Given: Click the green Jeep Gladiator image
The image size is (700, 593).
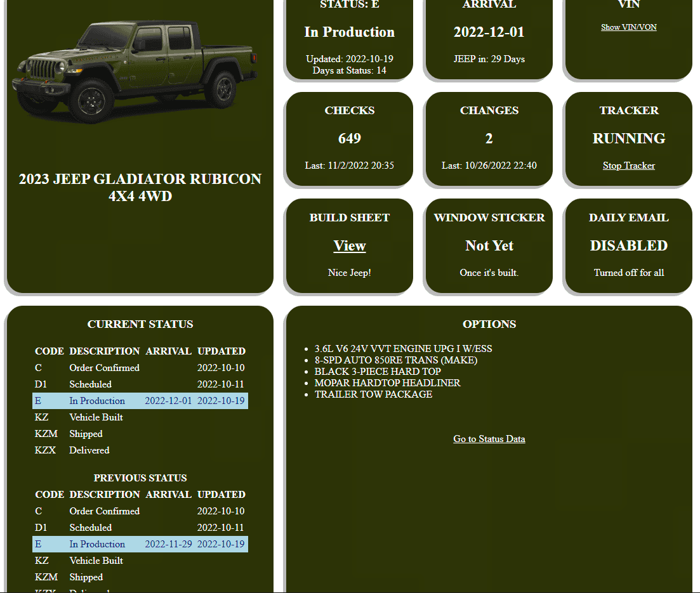Looking at the screenshot, I should click(x=135, y=72).
